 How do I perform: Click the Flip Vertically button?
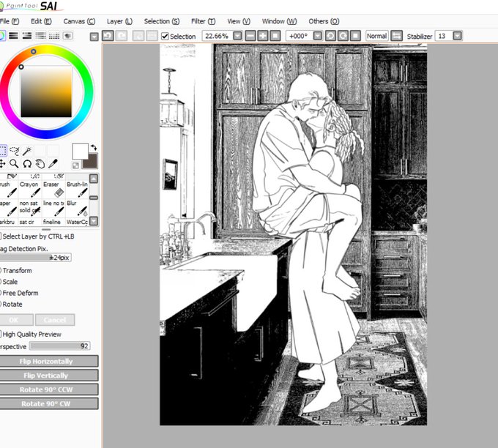48,376
